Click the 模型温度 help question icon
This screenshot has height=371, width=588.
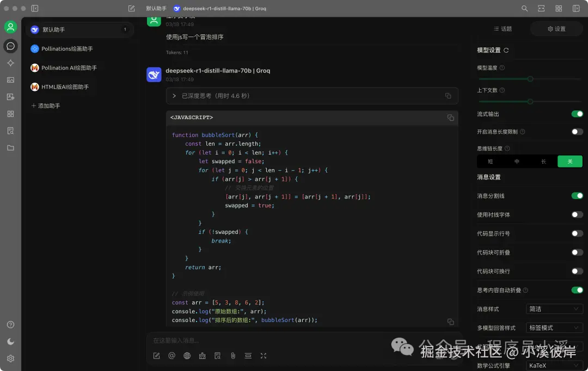(x=502, y=68)
